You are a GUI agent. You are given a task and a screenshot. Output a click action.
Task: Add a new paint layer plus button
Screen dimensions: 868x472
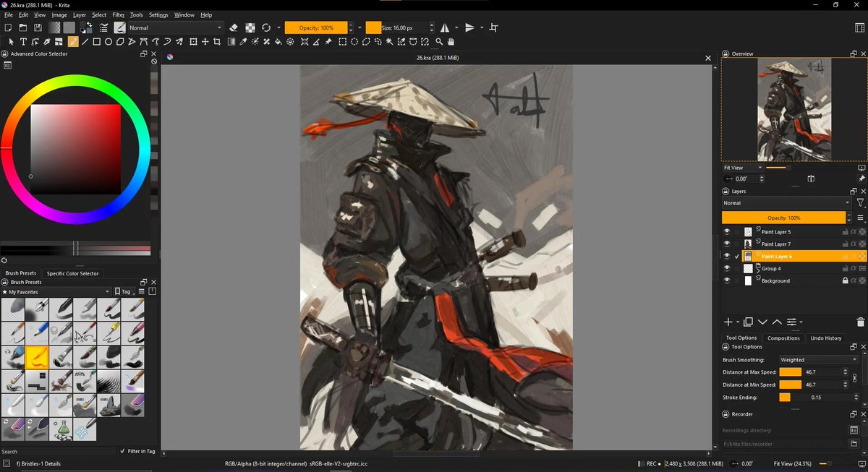click(x=728, y=322)
